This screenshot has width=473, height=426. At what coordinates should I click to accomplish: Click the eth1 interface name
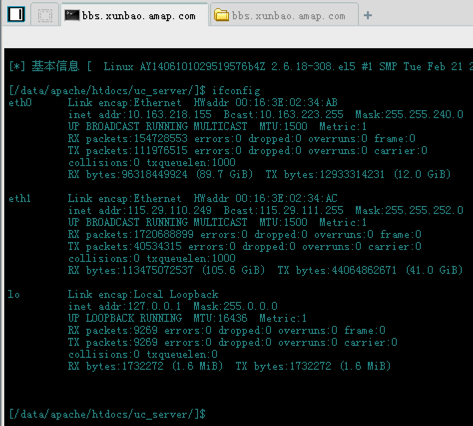20,198
